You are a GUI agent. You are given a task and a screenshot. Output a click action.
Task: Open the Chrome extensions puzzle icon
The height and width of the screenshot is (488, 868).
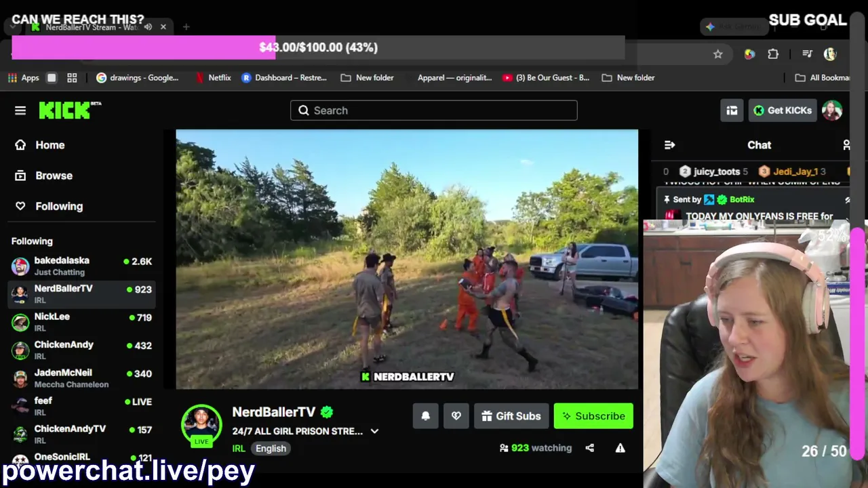pos(773,54)
